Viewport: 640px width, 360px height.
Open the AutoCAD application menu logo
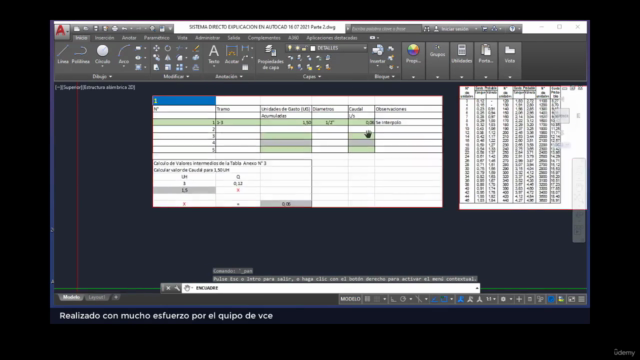click(61, 31)
